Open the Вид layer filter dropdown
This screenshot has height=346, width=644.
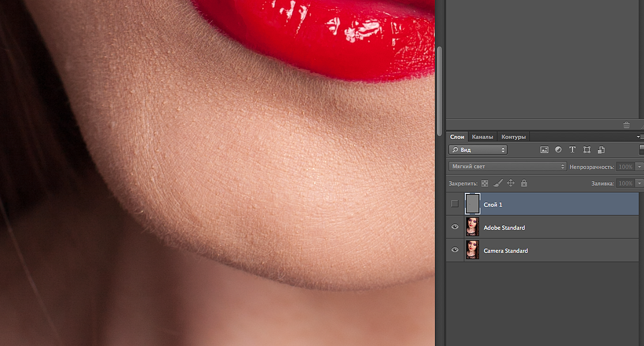pyautogui.click(x=478, y=150)
